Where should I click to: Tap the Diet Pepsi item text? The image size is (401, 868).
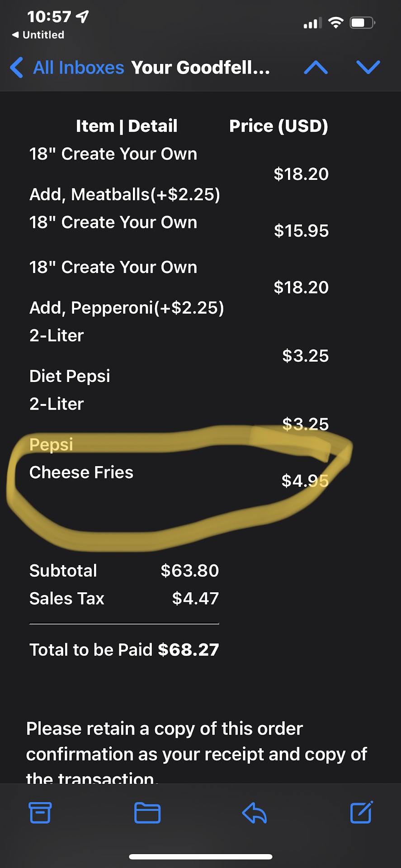70,376
